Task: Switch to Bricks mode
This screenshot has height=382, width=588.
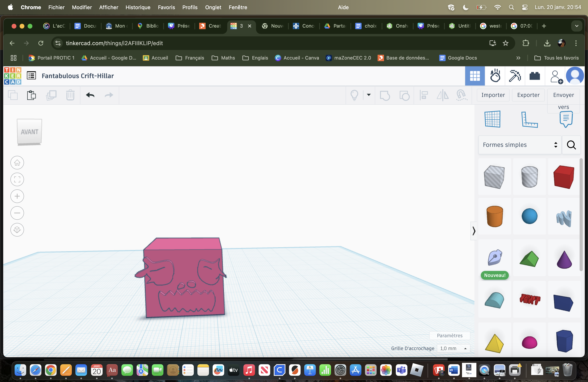Action: click(535, 76)
